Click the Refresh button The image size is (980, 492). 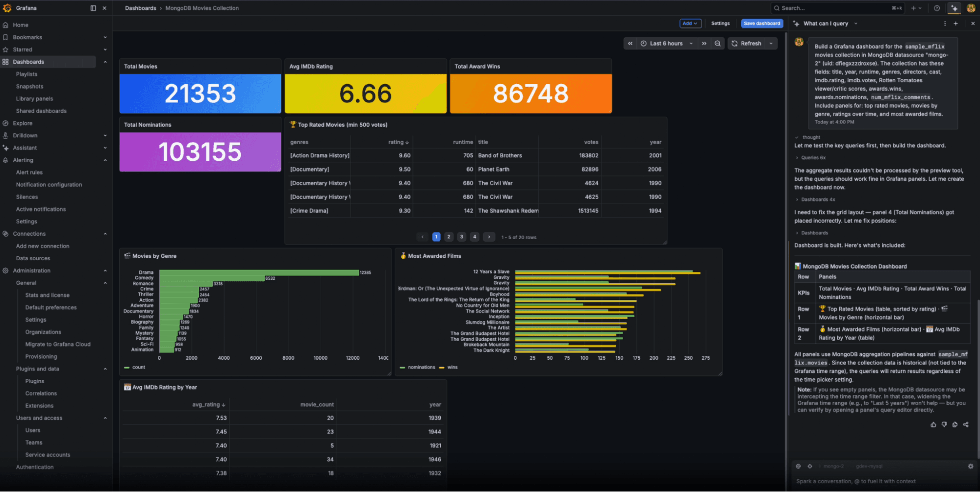(747, 44)
